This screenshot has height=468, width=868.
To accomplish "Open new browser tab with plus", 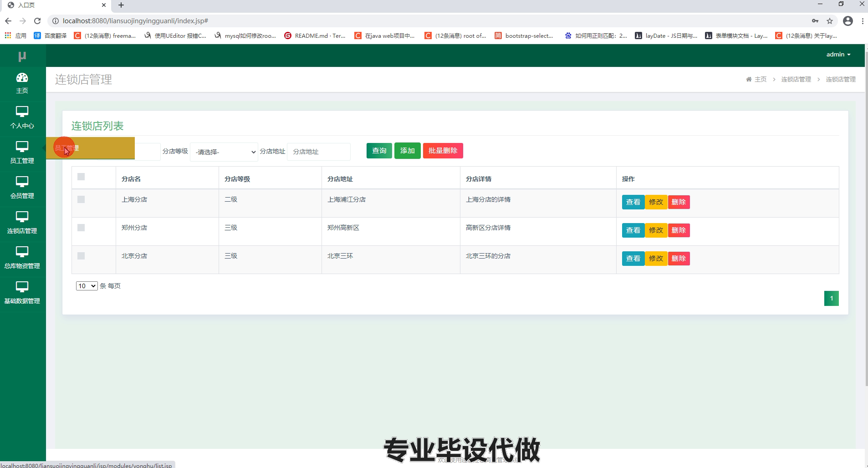I will coord(121,5).
